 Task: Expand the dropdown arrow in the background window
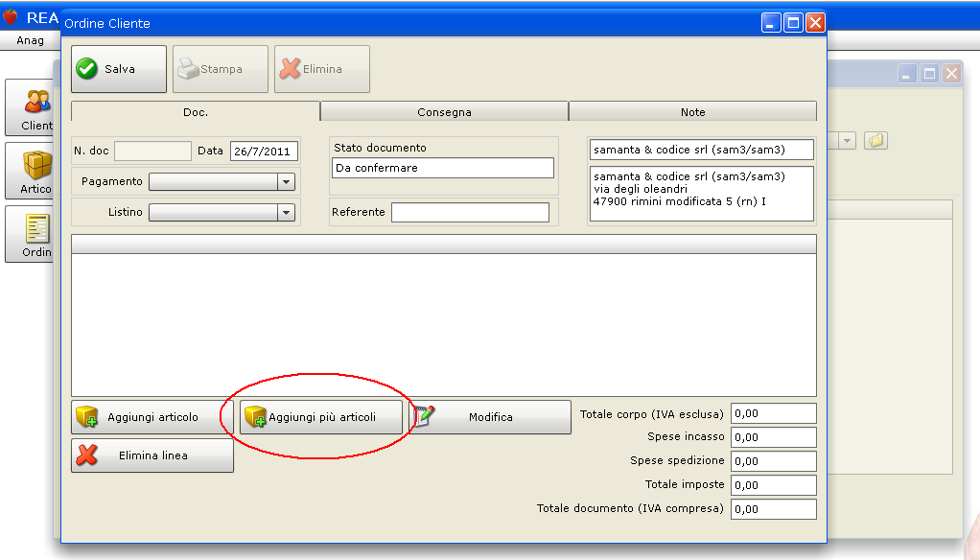click(847, 141)
